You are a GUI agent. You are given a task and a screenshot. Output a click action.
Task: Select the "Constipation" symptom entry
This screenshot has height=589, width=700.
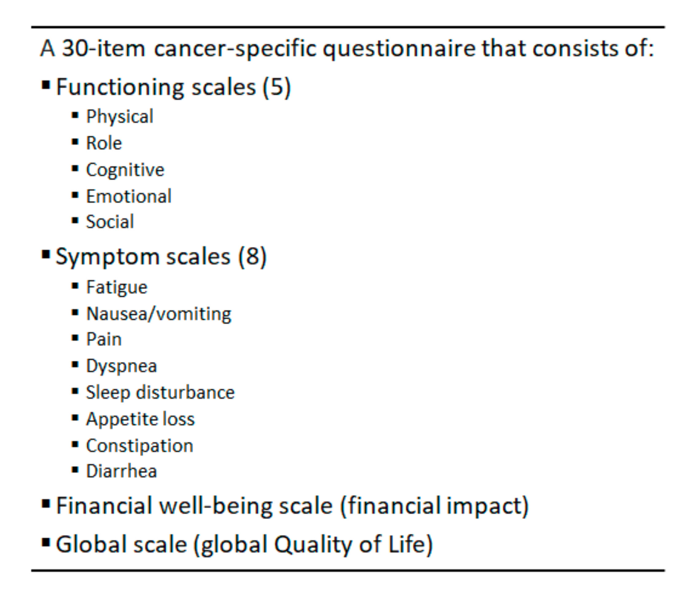[x=140, y=446]
